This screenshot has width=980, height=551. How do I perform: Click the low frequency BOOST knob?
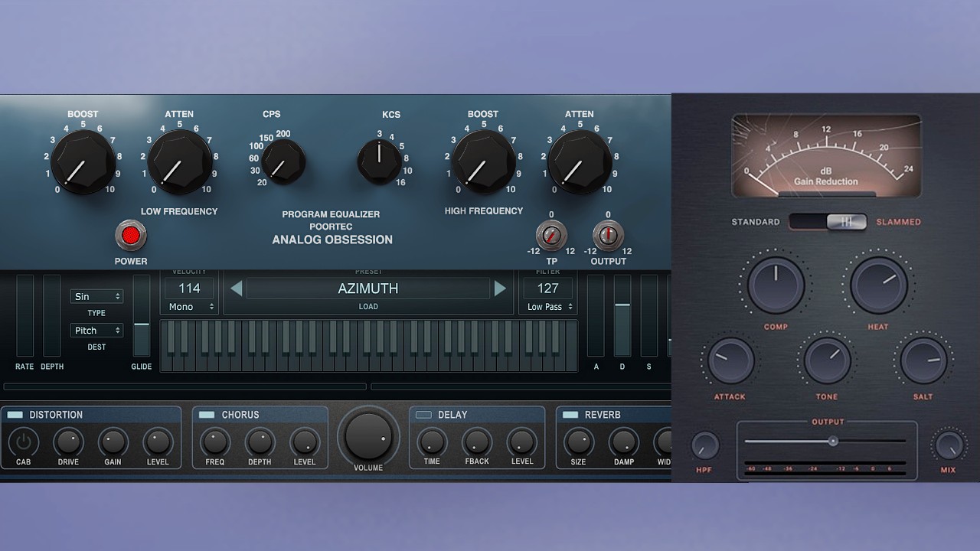click(83, 161)
